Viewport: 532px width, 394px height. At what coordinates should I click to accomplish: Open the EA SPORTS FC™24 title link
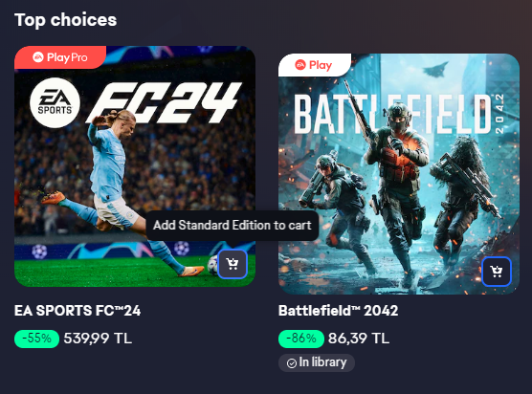pyautogui.click(x=78, y=311)
